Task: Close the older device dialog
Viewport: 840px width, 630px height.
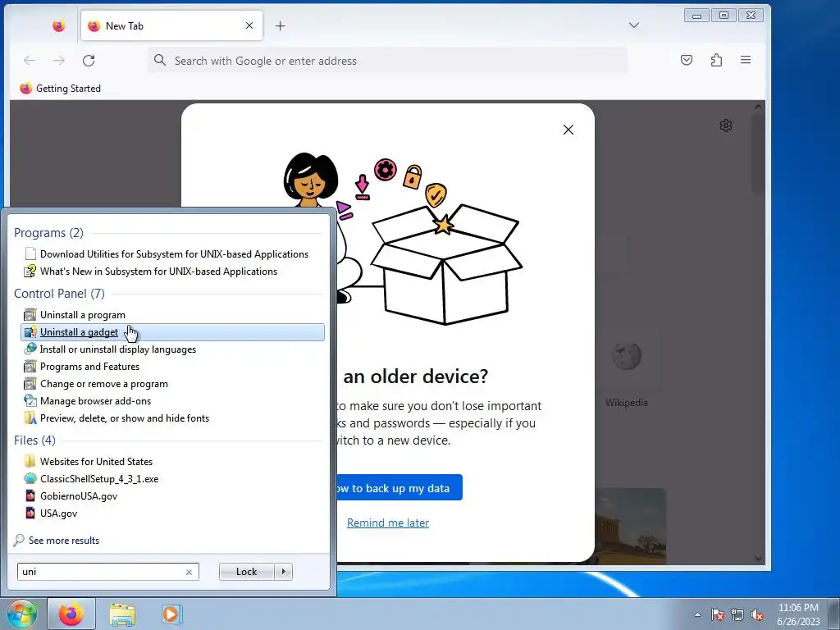Action: [x=568, y=130]
